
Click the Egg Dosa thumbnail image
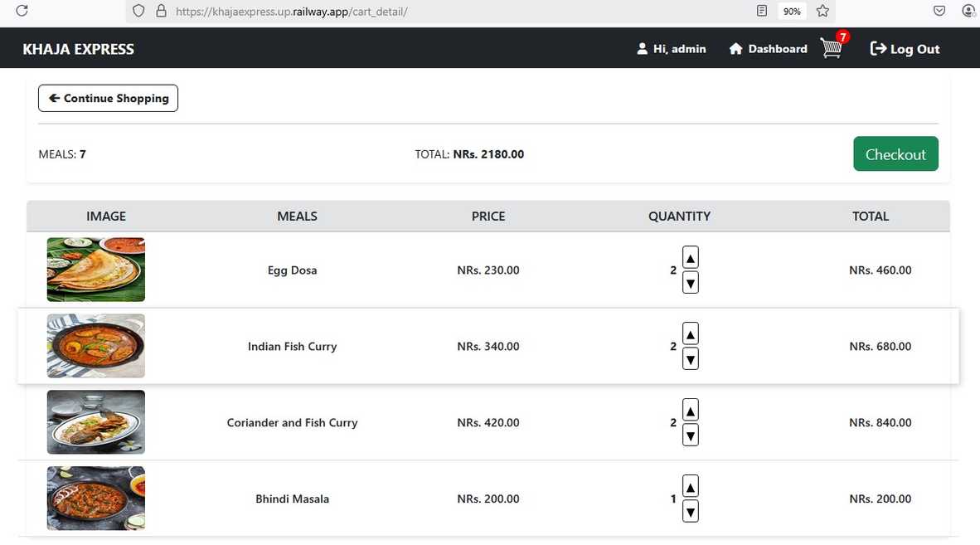(96, 270)
